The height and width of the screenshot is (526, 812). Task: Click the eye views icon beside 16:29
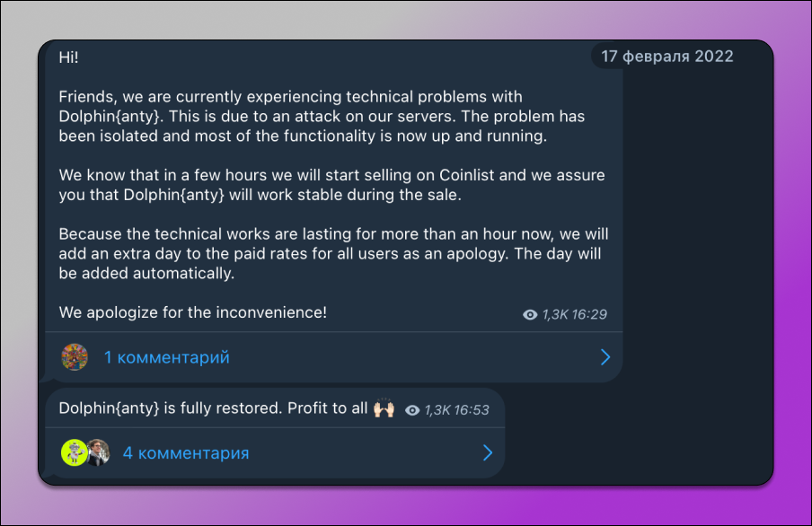coord(530,315)
